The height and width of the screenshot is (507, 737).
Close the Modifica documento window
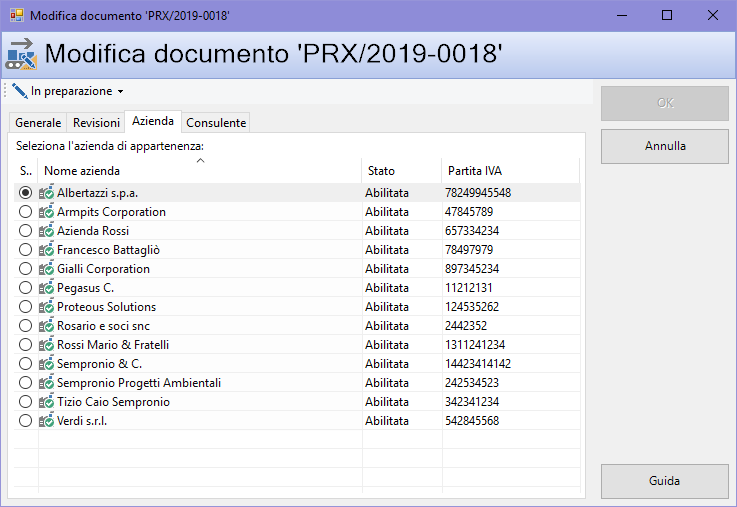(713, 16)
